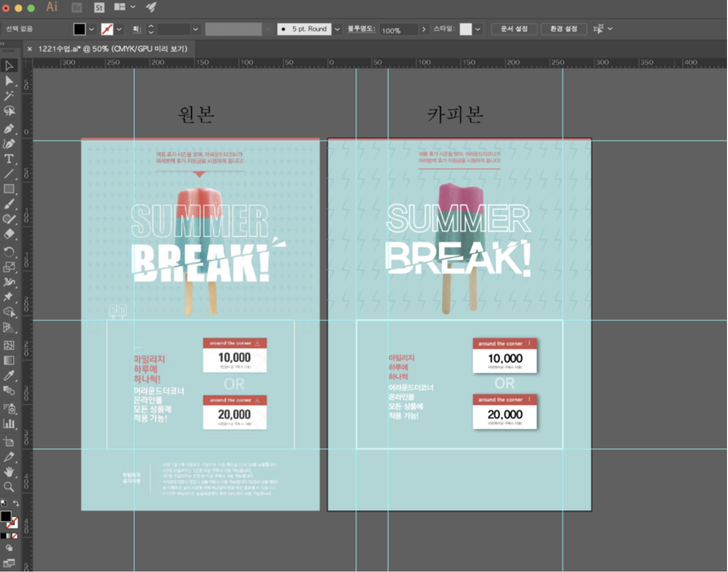The image size is (728, 572).
Task: Select the Hand tool
Action: click(9, 472)
